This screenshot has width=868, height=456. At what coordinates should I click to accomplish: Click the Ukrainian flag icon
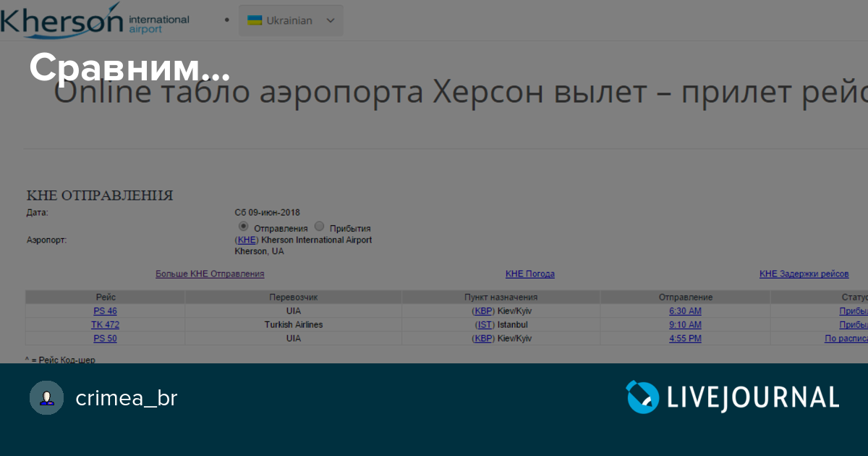255,20
